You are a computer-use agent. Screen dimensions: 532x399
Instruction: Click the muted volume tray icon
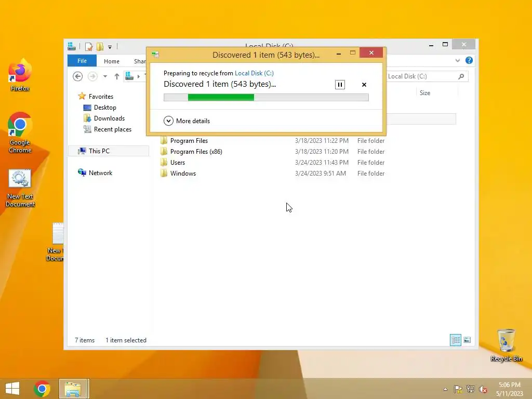point(483,389)
